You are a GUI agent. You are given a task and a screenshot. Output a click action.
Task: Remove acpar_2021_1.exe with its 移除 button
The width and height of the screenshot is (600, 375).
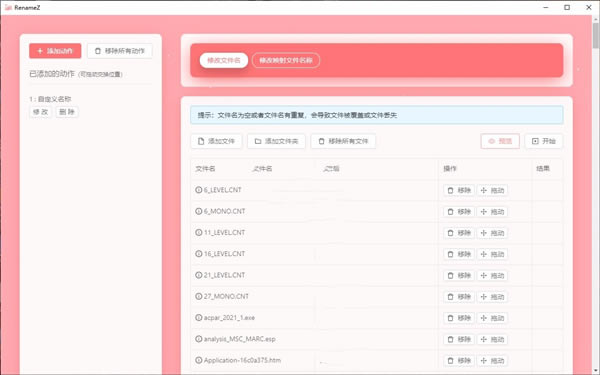459,318
